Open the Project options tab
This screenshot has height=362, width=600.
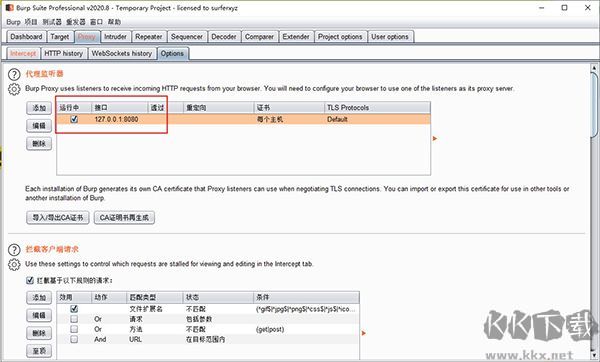click(x=340, y=37)
